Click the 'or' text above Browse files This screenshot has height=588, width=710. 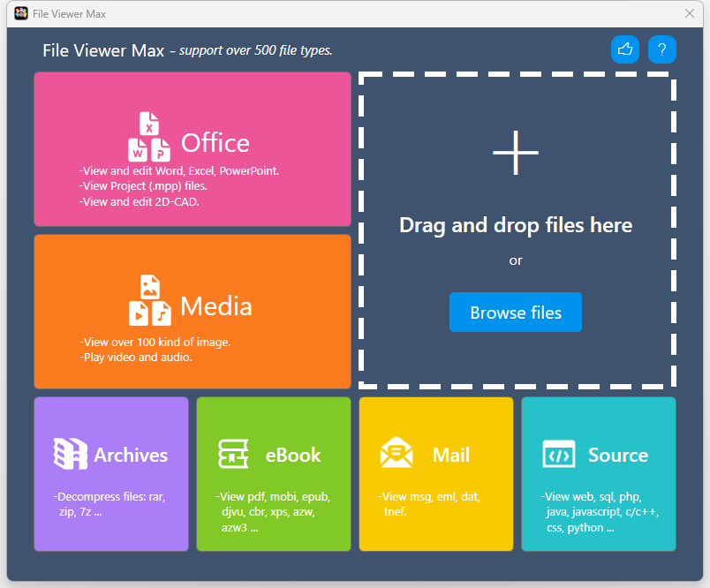516,260
